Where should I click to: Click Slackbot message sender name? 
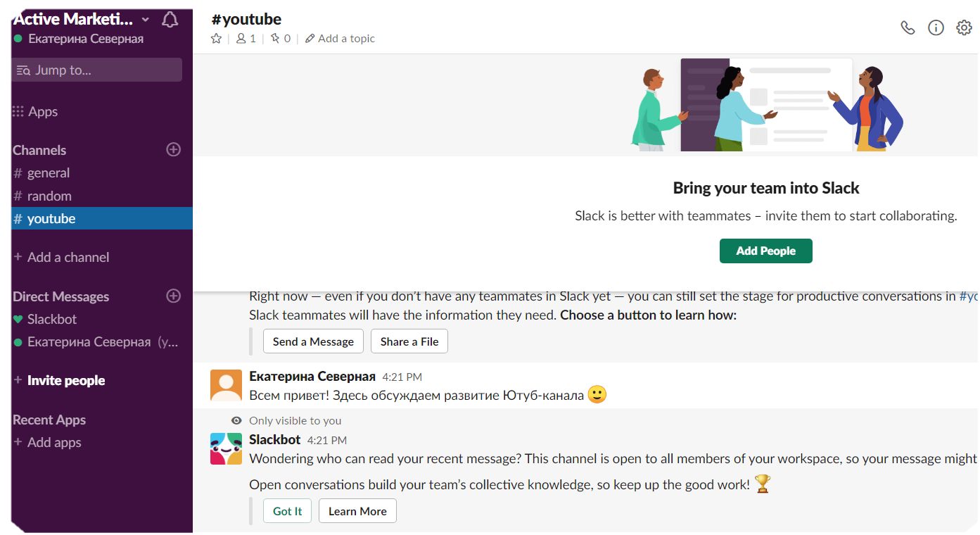point(275,439)
